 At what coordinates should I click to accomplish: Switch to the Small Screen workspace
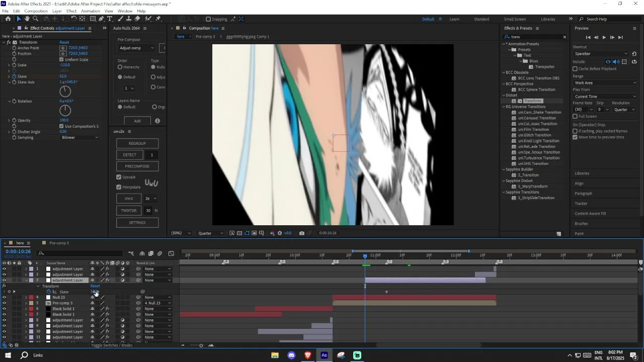click(515, 19)
